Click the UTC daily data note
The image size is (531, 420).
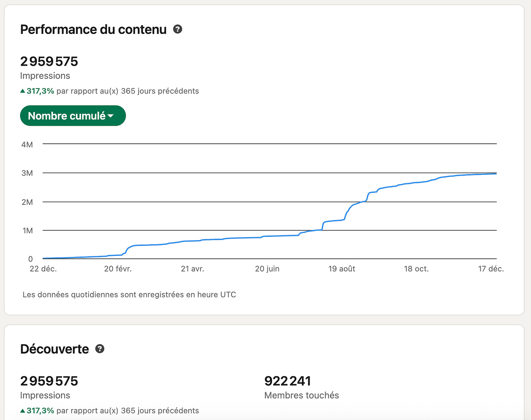(x=129, y=294)
